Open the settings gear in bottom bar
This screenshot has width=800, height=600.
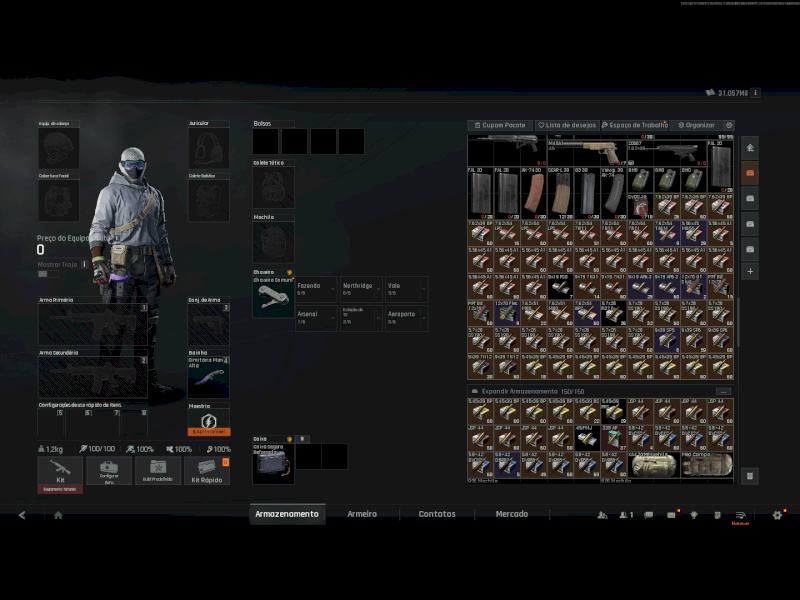[777, 515]
